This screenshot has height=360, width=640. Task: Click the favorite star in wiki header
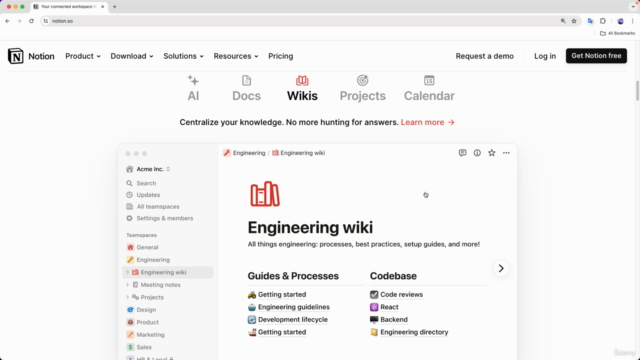[491, 153]
